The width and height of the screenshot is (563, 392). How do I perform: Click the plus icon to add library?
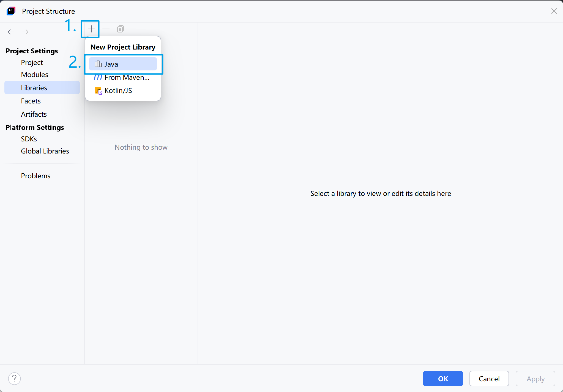91,29
